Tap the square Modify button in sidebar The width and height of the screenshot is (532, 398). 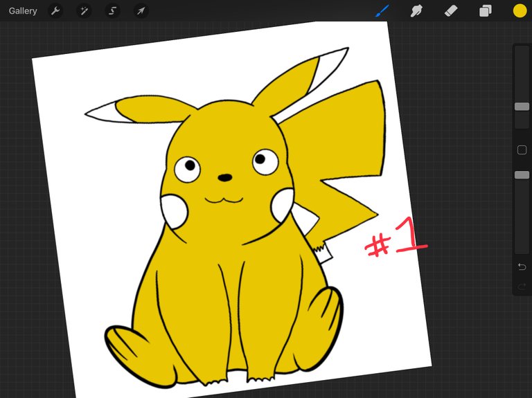click(x=522, y=150)
